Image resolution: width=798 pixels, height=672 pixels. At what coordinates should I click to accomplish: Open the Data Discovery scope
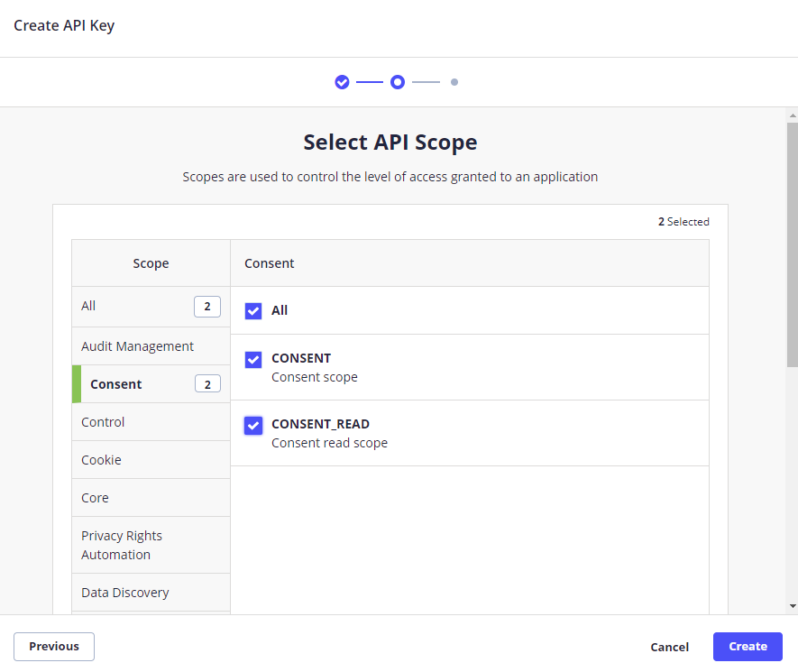pos(125,592)
